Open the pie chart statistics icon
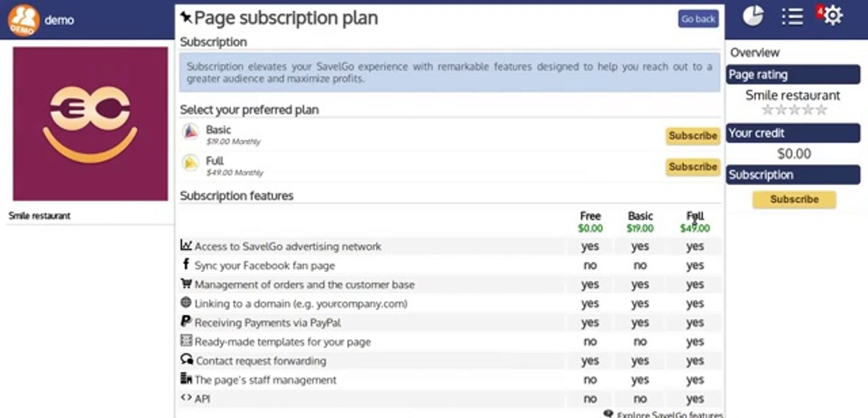 point(753,16)
